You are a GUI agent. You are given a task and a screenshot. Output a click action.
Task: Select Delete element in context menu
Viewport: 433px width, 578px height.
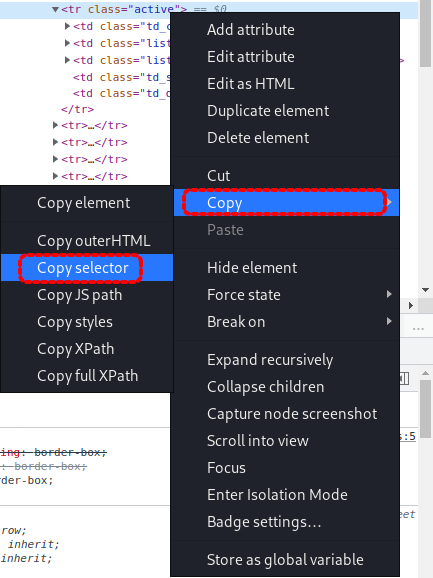point(286,138)
